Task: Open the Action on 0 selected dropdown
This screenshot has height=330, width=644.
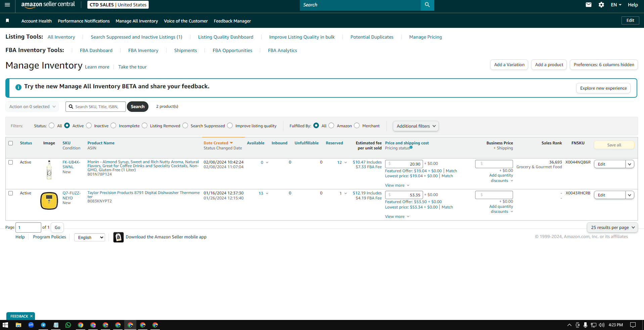Action: click(32, 107)
